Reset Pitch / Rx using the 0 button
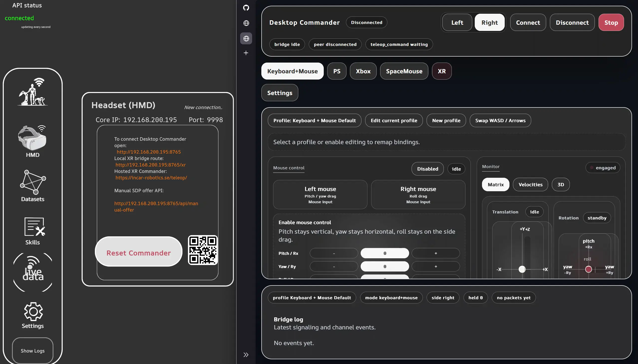 pyautogui.click(x=385, y=253)
